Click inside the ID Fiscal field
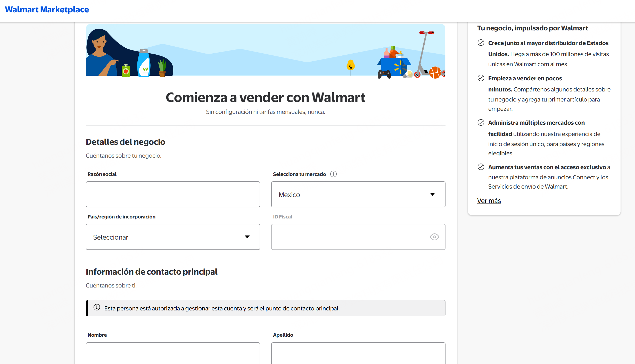The width and height of the screenshot is (635, 364). 348,237
